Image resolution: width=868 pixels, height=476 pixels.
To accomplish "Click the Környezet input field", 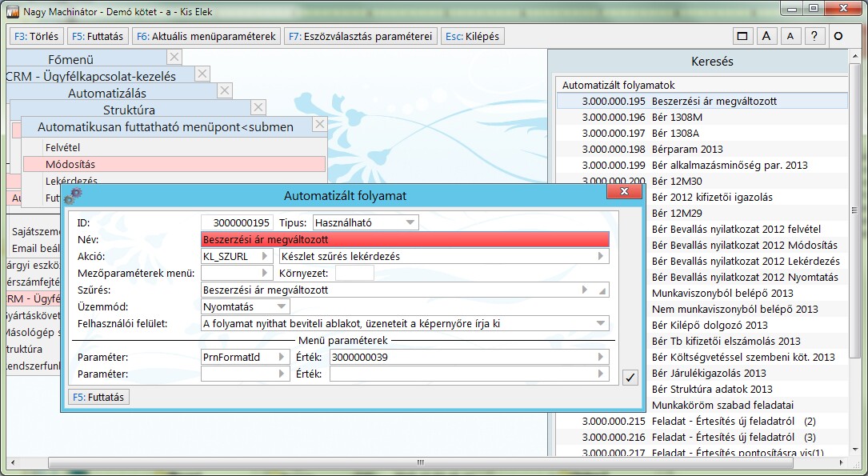I will 355,273.
